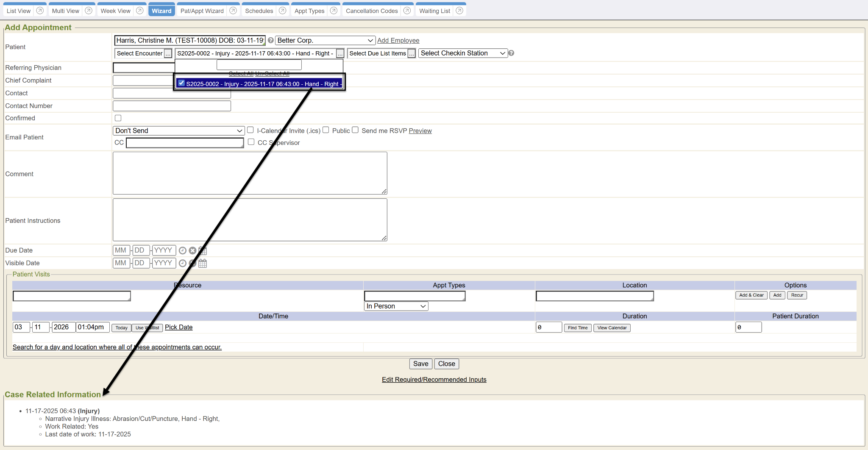Open Visible Date calendar picker icon
This screenshot has width=868, height=450.
[x=203, y=263]
